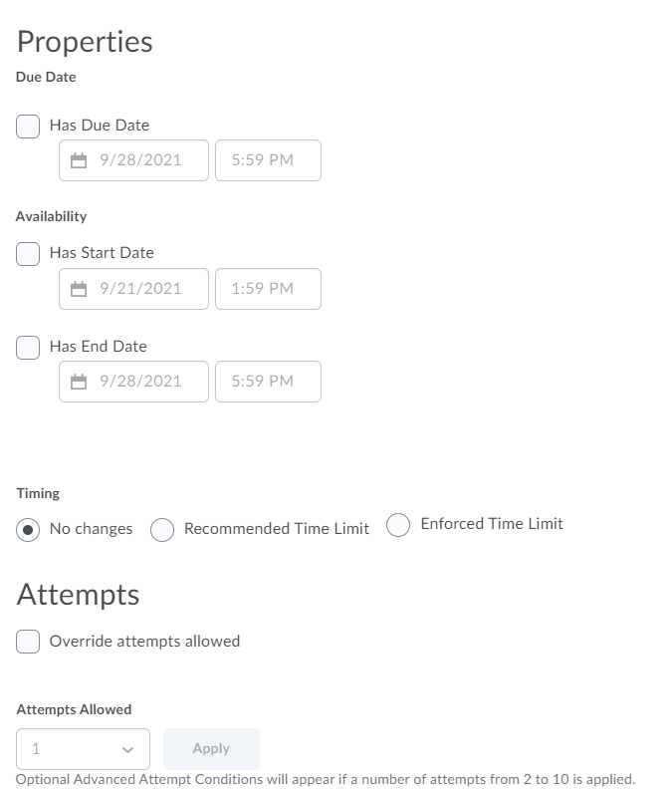The height and width of the screenshot is (793, 672).
Task: Select Enforced Time Limit radio button
Action: click(398, 525)
